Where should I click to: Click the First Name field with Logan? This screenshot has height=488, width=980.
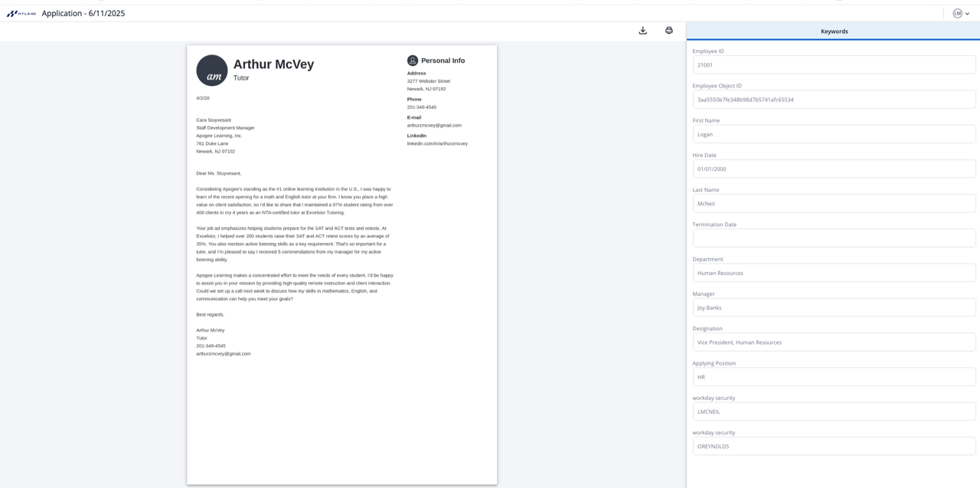click(x=834, y=134)
